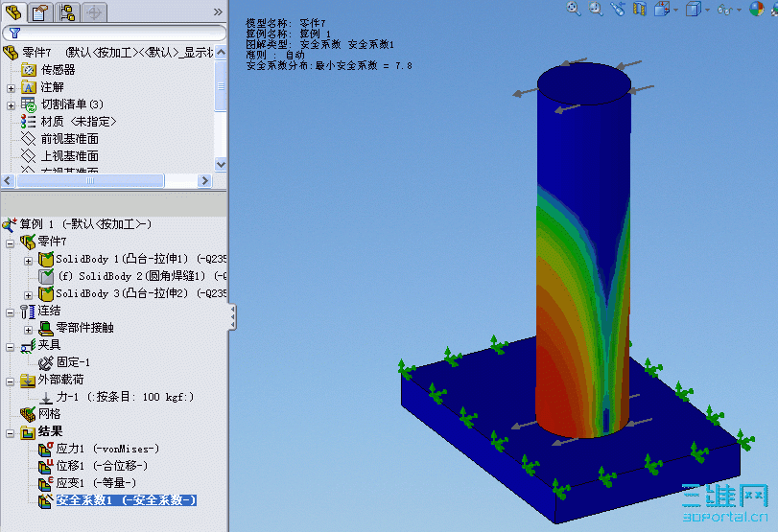Click the filter funnel icon
This screenshot has width=778, height=532.
point(15,34)
